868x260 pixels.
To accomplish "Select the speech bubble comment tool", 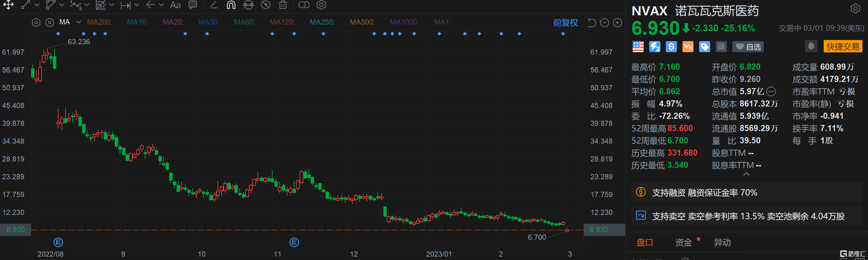I will point(193,5).
